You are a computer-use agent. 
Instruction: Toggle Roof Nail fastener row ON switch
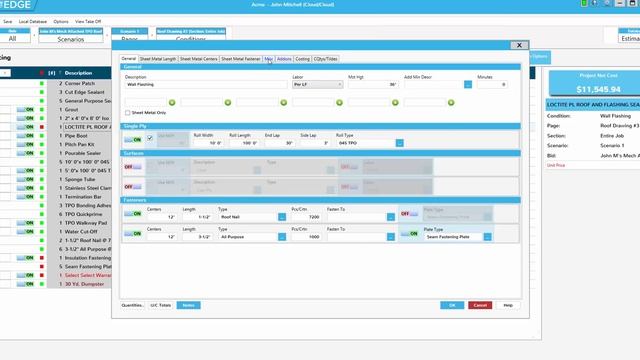tap(133, 213)
